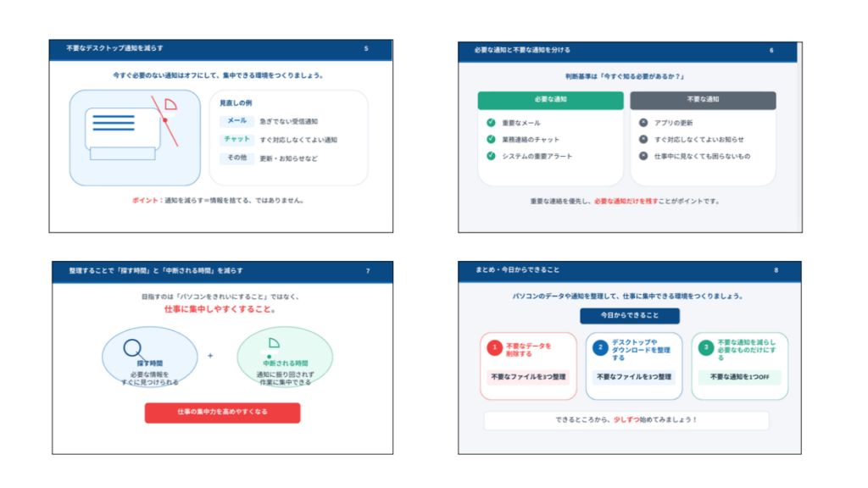Click the red 仕事の集中力を高めやすくなる button

tap(223, 413)
